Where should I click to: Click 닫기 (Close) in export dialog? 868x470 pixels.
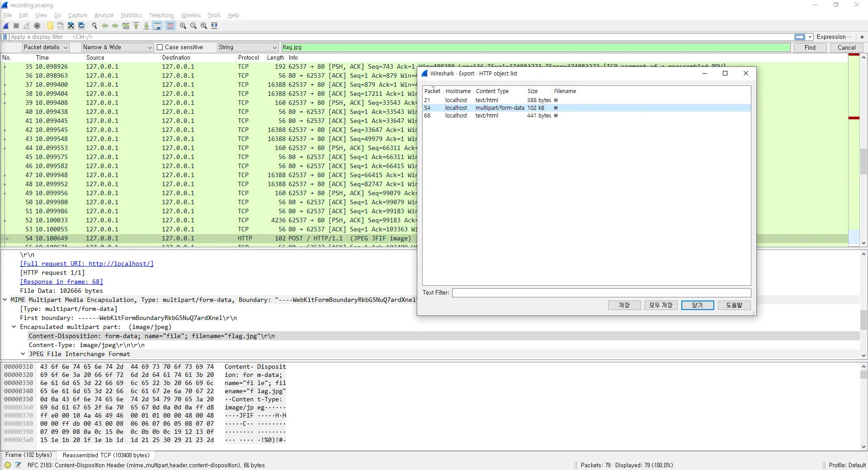point(698,305)
